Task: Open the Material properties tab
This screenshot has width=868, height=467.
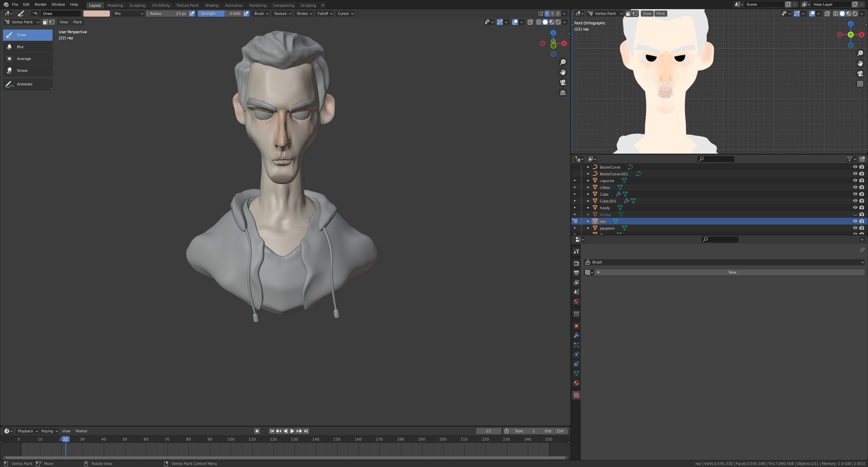Action: [576, 383]
